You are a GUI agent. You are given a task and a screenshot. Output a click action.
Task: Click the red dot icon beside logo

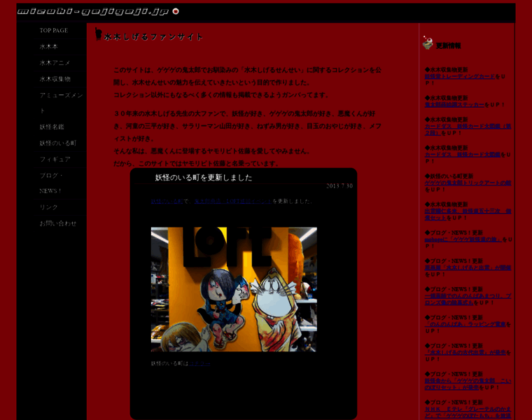pyautogui.click(x=176, y=11)
